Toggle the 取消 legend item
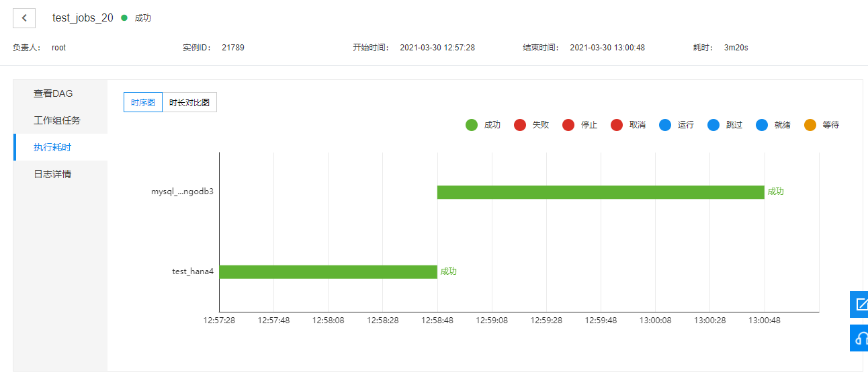Viewport: 868px width, 381px height. click(628, 125)
